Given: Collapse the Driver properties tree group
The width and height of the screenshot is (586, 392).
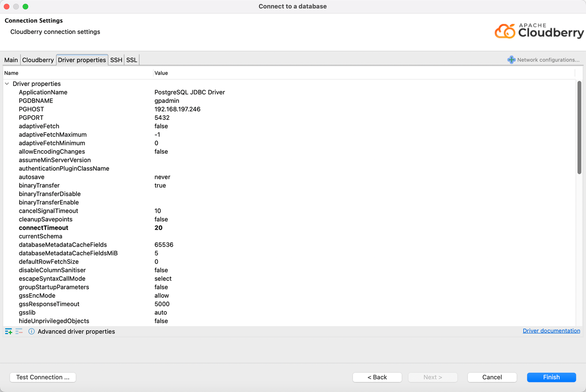Looking at the screenshot, I should click(x=7, y=84).
